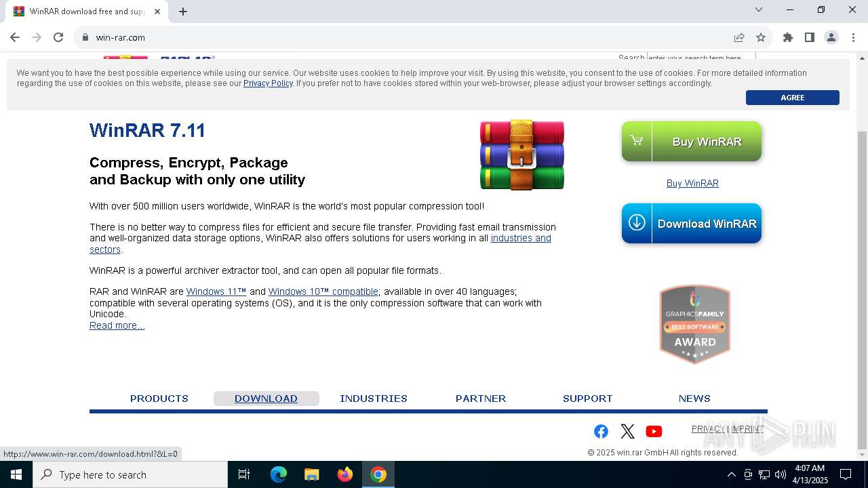
Task: Open the Privacy Policy link in cookie banner
Action: [x=268, y=83]
